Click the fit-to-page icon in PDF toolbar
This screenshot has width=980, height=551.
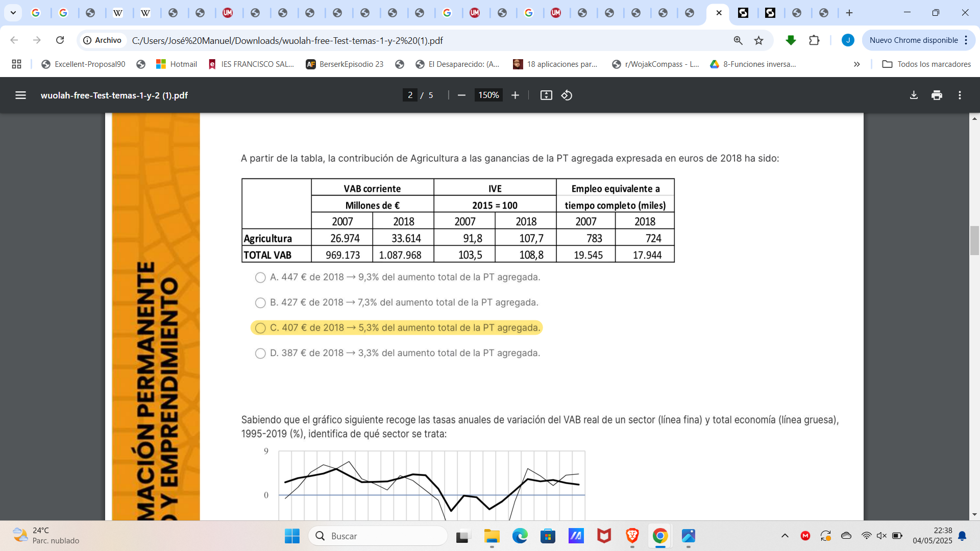[546, 95]
